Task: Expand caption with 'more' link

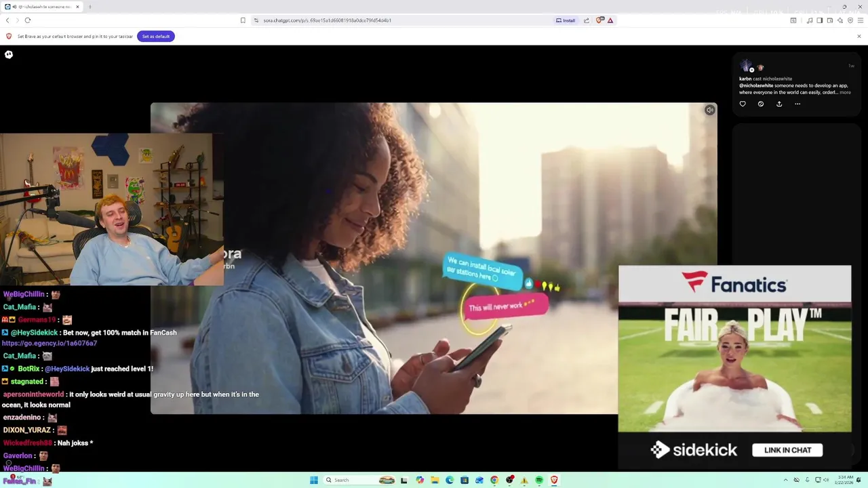Action: pyautogui.click(x=845, y=92)
